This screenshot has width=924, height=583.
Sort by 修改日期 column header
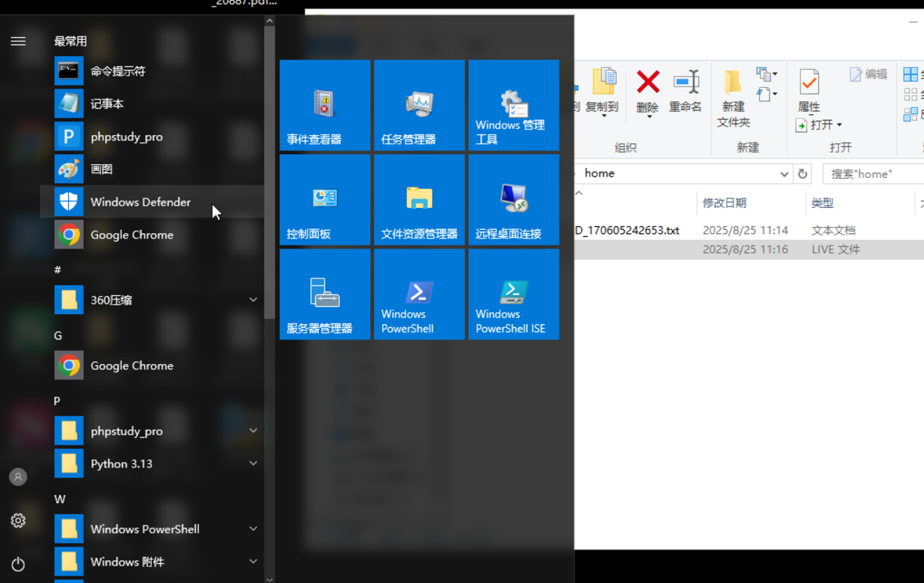(752, 203)
